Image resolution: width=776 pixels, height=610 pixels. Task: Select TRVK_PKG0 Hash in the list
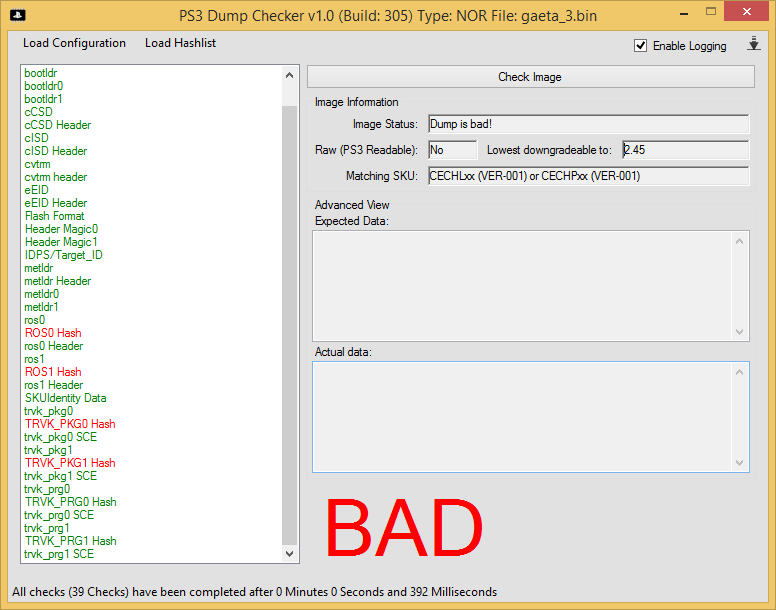[70, 424]
